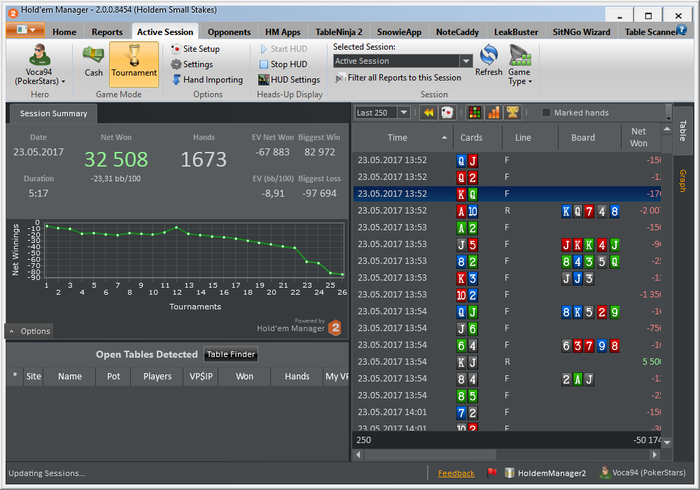The height and width of the screenshot is (490, 700).
Task: Open Site Setup options
Action: tap(196, 49)
